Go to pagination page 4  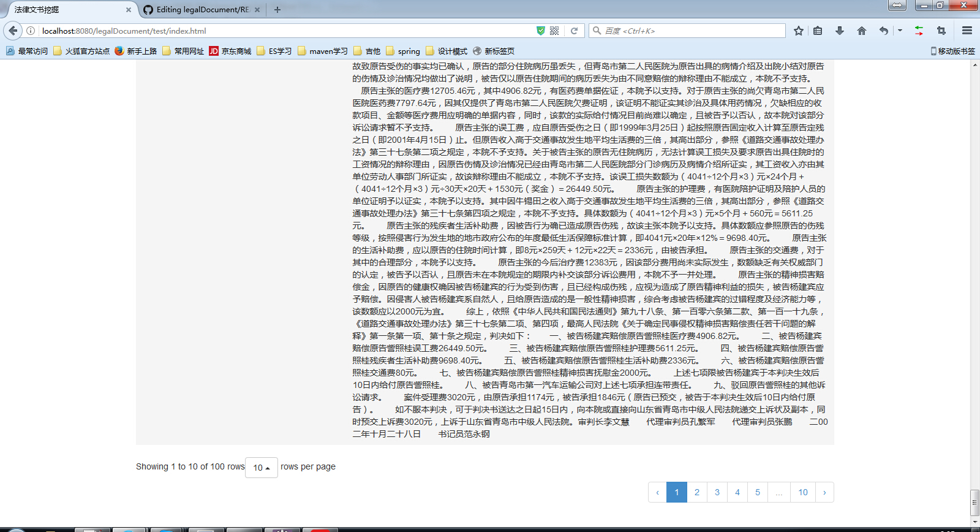click(x=737, y=492)
